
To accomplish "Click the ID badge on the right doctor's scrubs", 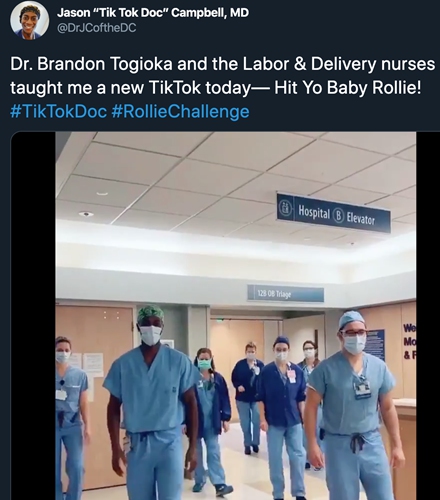I will (x=362, y=388).
